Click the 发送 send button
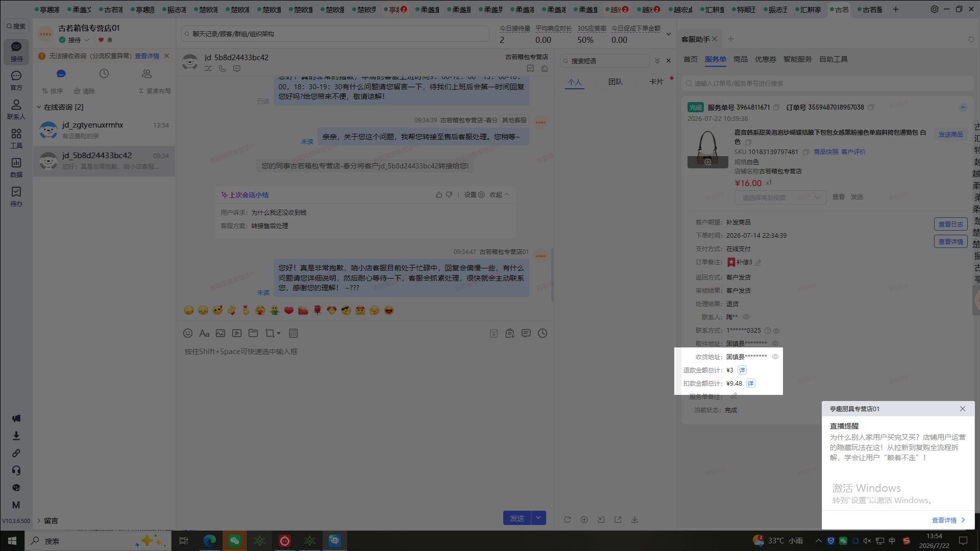Viewport: 980px width, 551px height. (517, 518)
